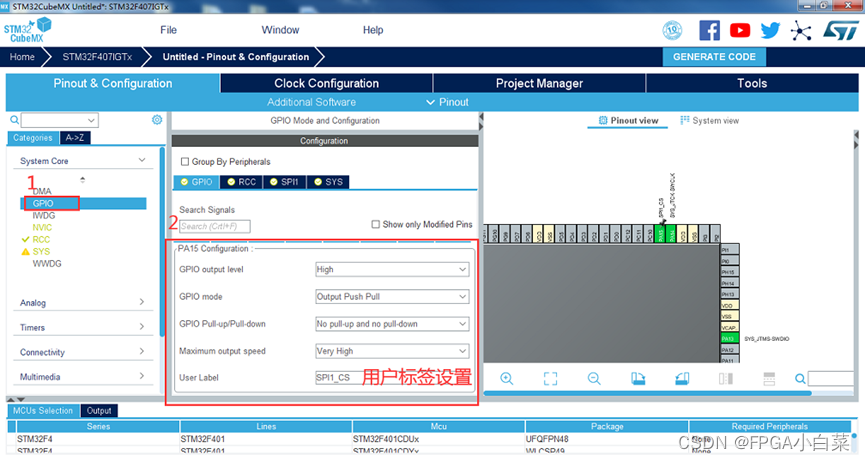Open the GPIO mode dropdown

pos(392,296)
